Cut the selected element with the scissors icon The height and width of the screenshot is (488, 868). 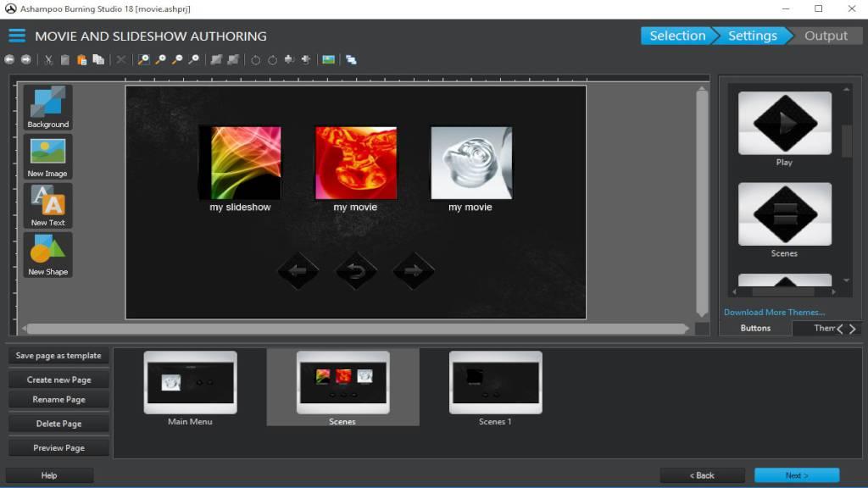click(48, 60)
